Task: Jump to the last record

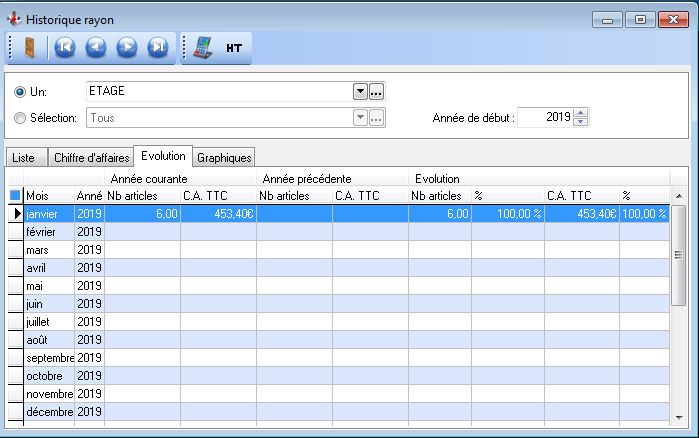Action: tap(158, 47)
